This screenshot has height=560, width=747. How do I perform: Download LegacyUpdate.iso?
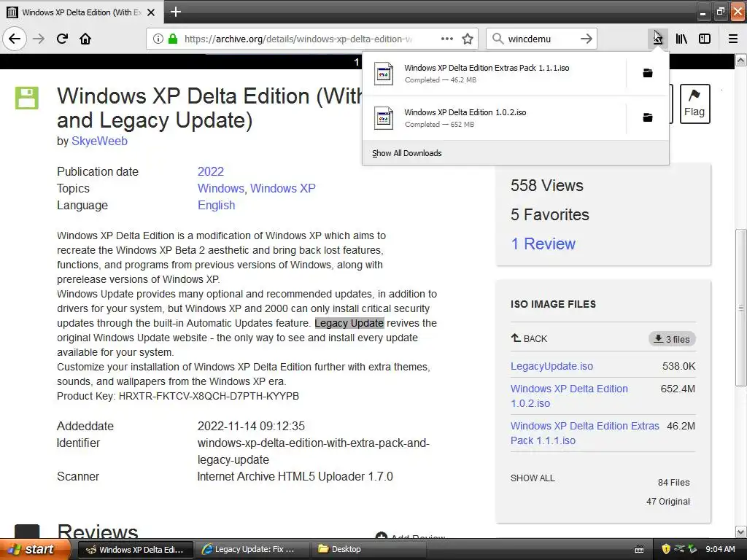[551, 366]
